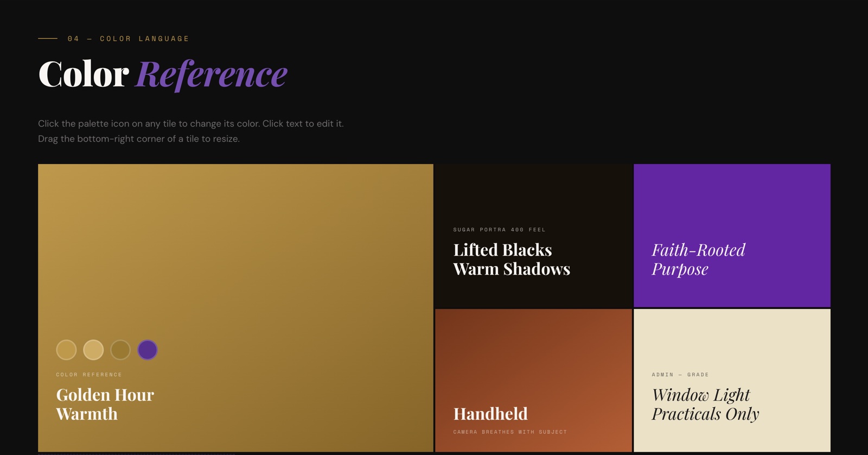Edit the 'COLOR REFERENCE' label on gold tile

point(89,375)
